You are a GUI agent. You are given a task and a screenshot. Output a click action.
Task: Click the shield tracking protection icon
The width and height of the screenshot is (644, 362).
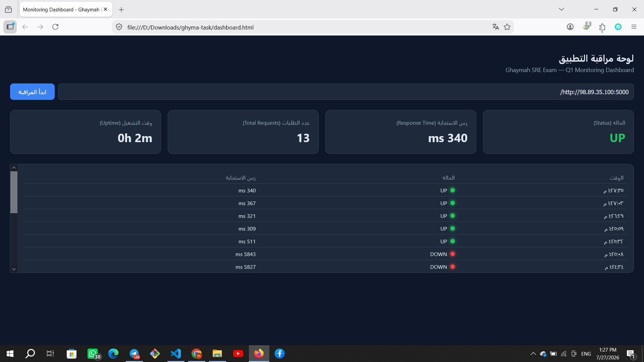coord(119,27)
